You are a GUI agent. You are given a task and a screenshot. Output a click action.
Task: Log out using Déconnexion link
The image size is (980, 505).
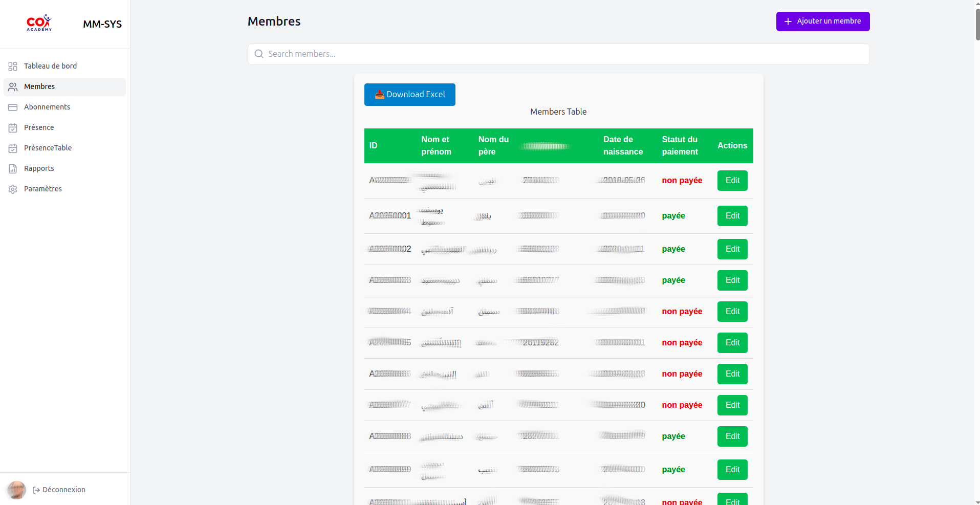59,490
